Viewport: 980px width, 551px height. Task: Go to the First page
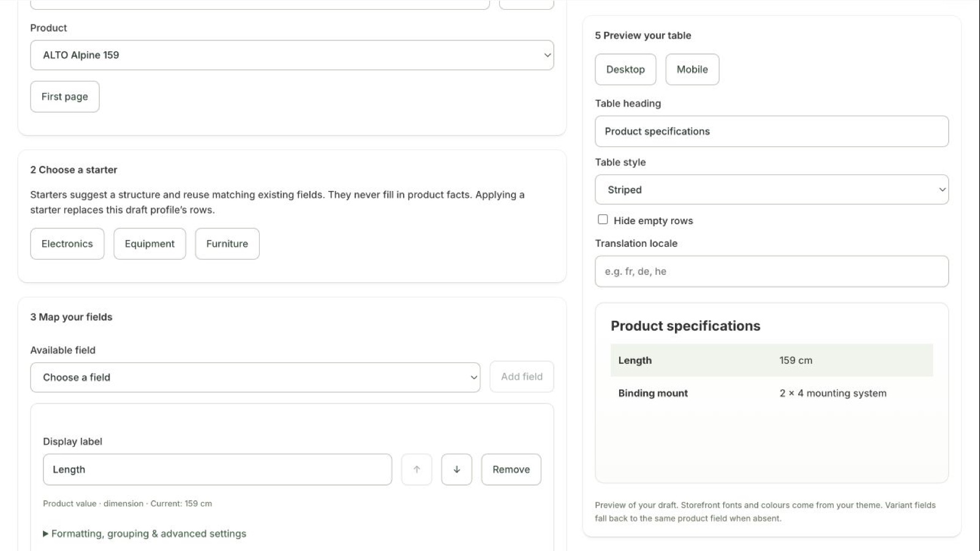(x=65, y=97)
